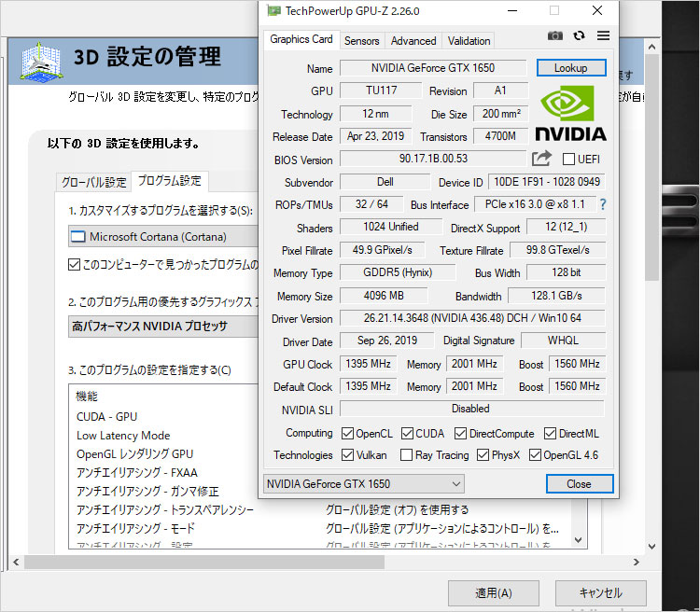Viewport: 700px width, 612px height.
Task: Click the 適用(A) apply button
Action: pos(494,593)
